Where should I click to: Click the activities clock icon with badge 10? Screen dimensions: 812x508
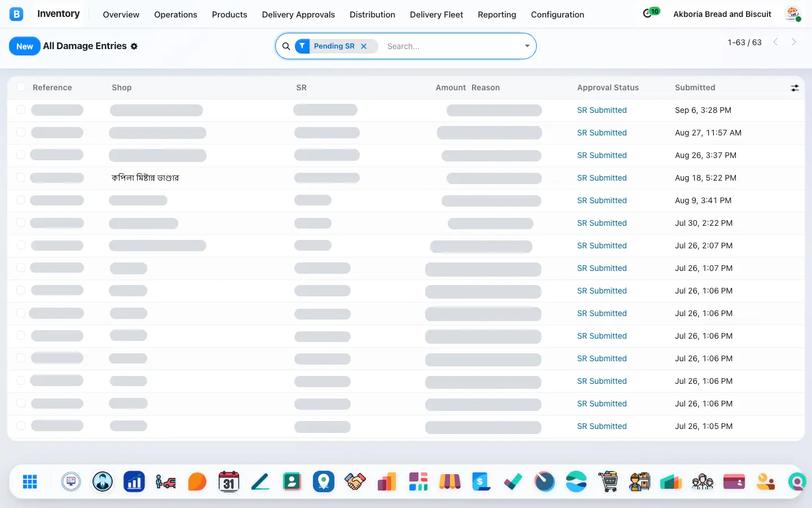(x=651, y=12)
